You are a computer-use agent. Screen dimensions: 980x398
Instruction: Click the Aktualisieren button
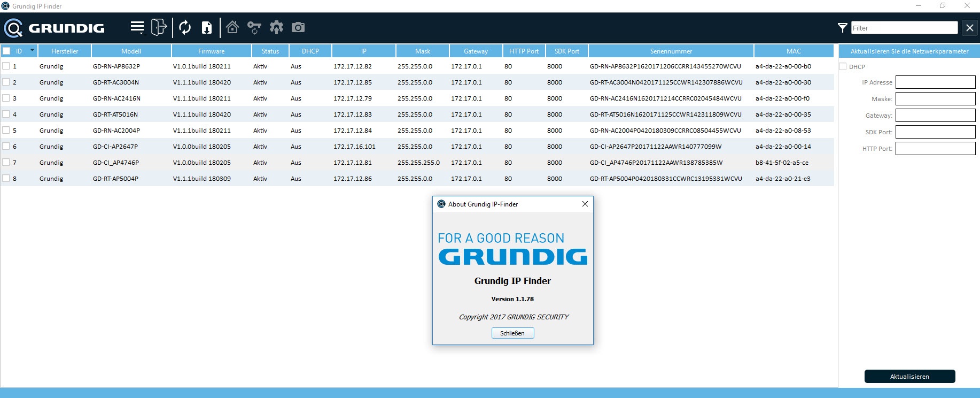pos(909,377)
